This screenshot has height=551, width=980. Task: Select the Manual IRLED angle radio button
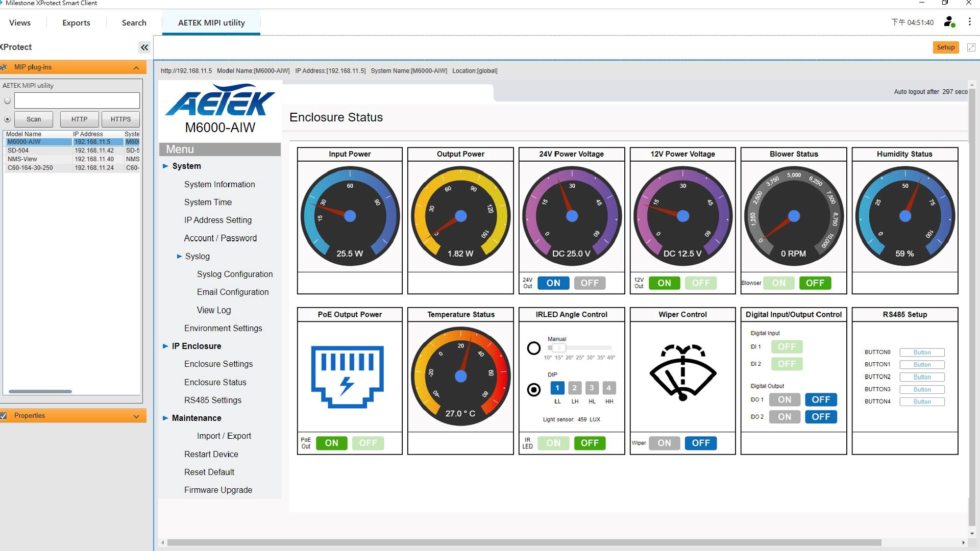[533, 348]
